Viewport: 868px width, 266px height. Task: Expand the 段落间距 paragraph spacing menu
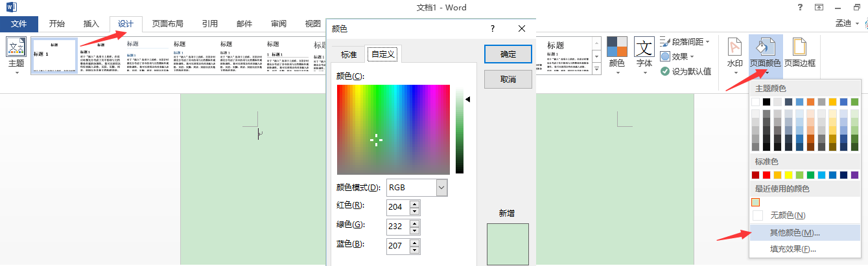685,41
